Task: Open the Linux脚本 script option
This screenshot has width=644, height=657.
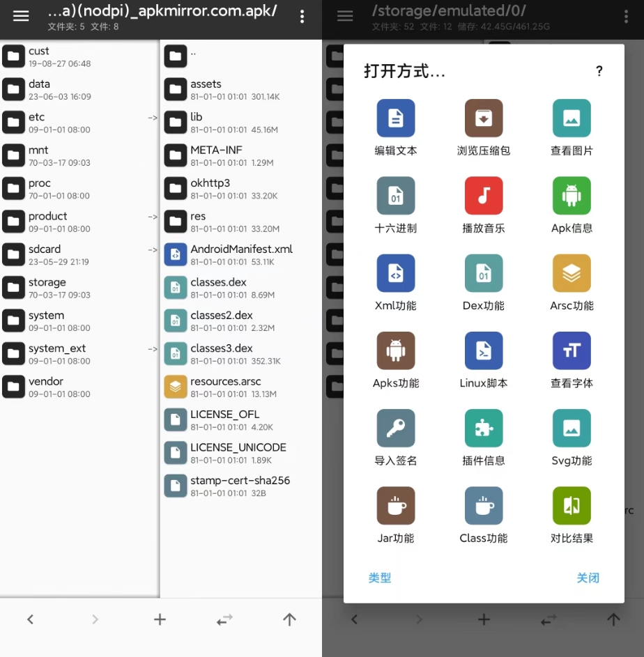Action: click(483, 350)
